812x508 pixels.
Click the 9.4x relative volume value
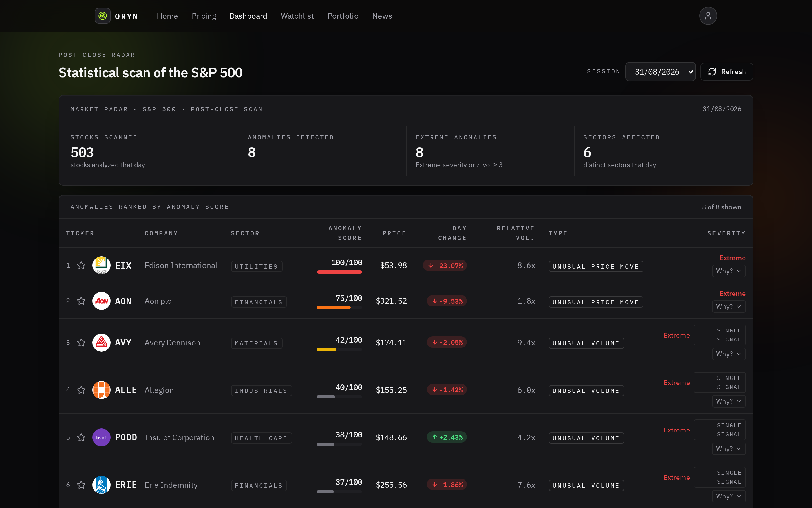tap(526, 343)
